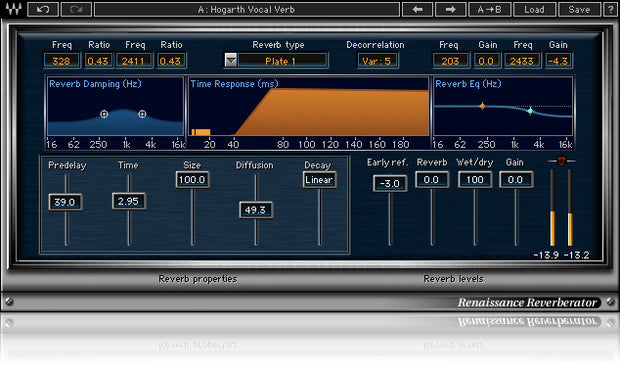The image size is (620, 372).
Task: Click the output Gain slider handle 0.0
Action: point(516,180)
